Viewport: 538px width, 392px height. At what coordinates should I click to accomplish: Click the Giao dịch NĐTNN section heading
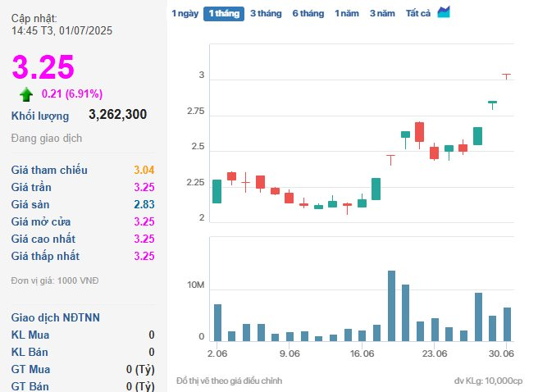[x=56, y=317]
